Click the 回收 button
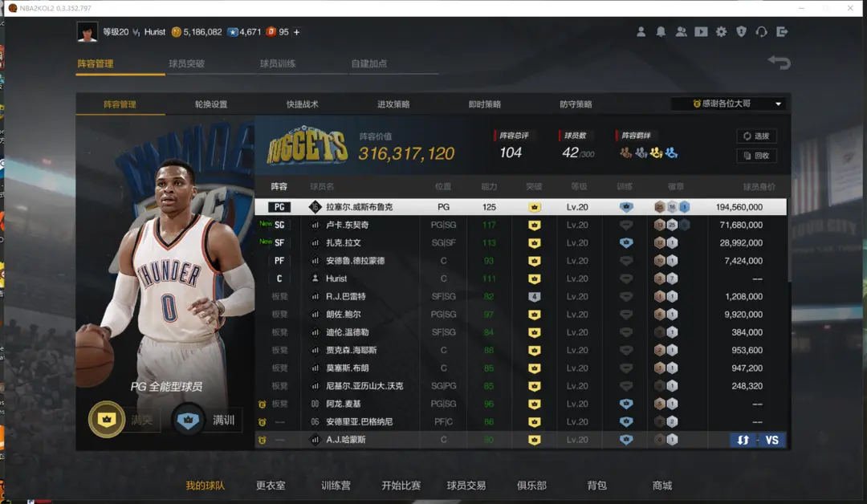 point(756,156)
